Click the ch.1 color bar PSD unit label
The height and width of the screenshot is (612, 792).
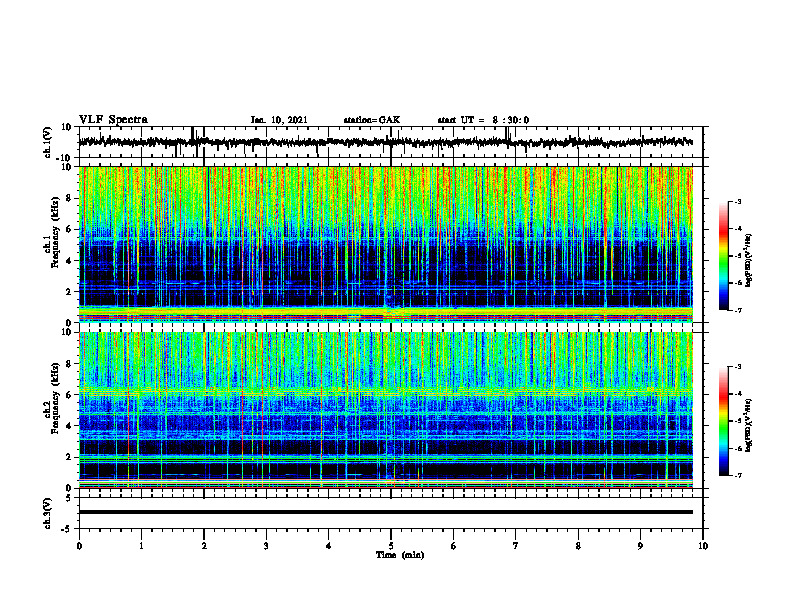click(x=749, y=261)
